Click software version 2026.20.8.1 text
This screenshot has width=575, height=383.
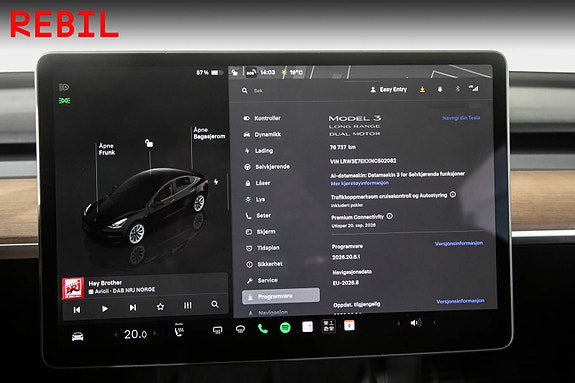[346, 257]
